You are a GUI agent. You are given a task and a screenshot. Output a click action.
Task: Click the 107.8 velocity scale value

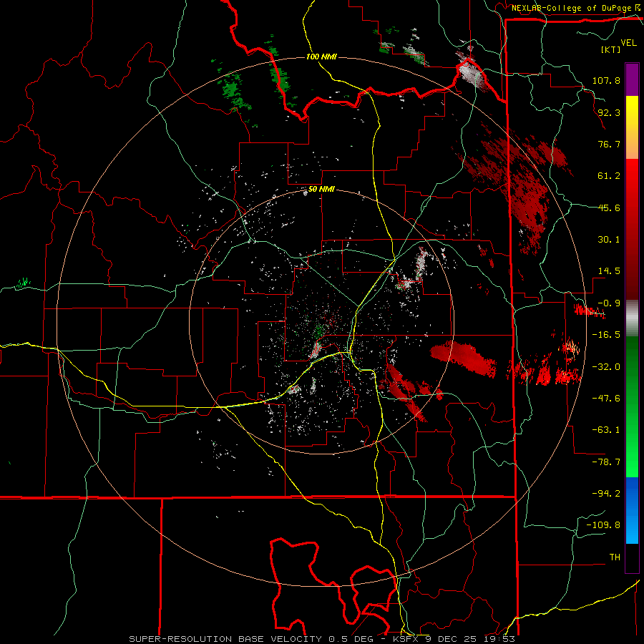pos(606,80)
